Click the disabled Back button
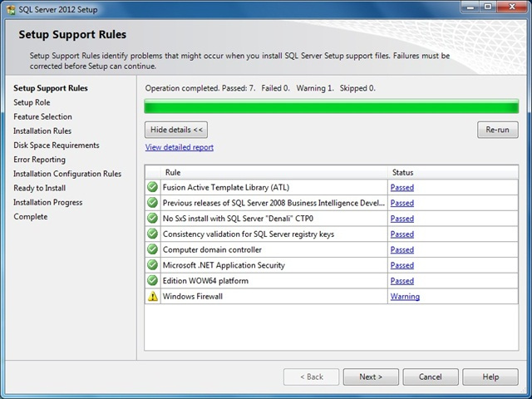 point(311,377)
